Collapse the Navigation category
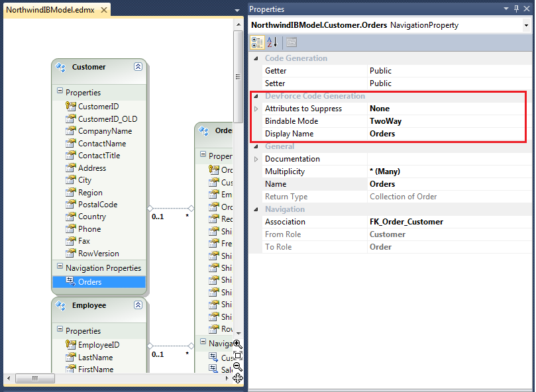The width and height of the screenshot is (536, 392). [x=256, y=209]
